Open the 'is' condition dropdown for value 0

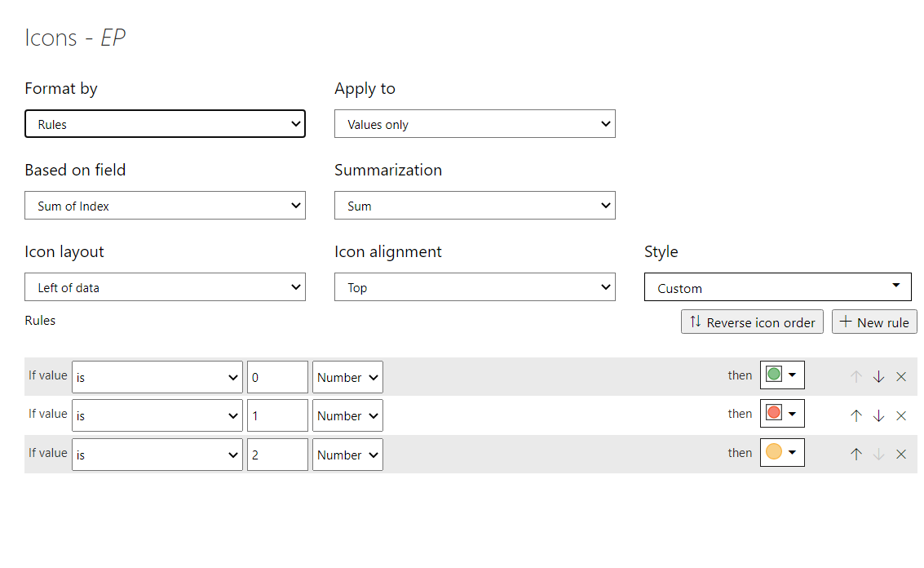(157, 378)
